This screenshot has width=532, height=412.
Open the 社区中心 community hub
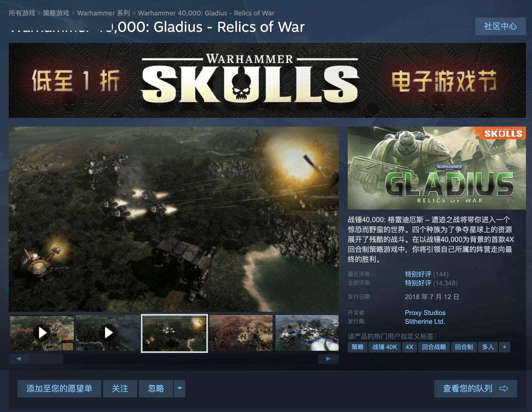500,26
